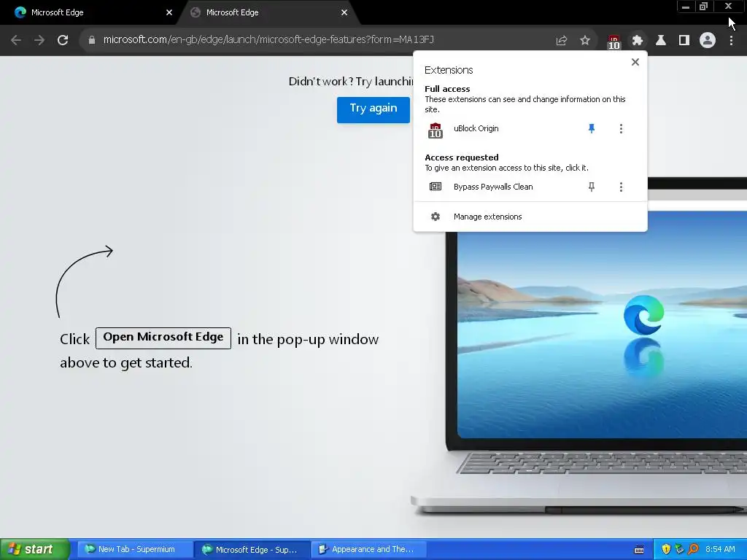Unpin uBlock Origin from the toolbar
This screenshot has height=560, width=747.
591,128
